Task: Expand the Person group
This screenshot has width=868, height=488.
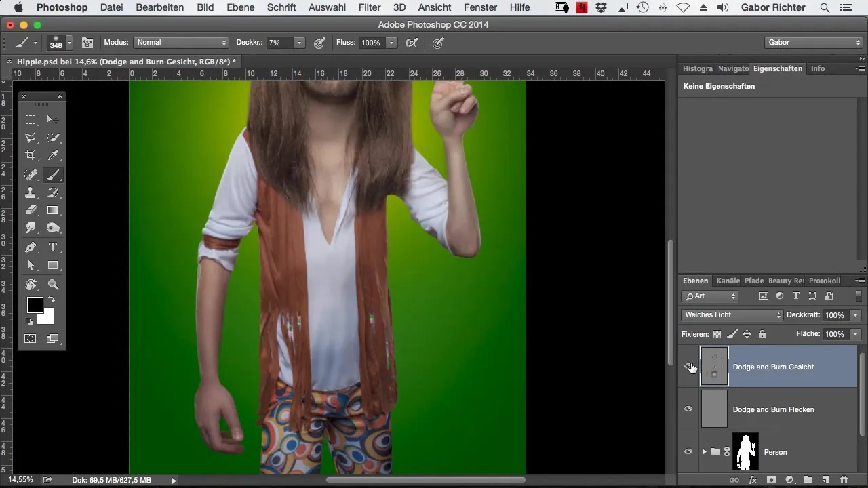Action: click(704, 452)
